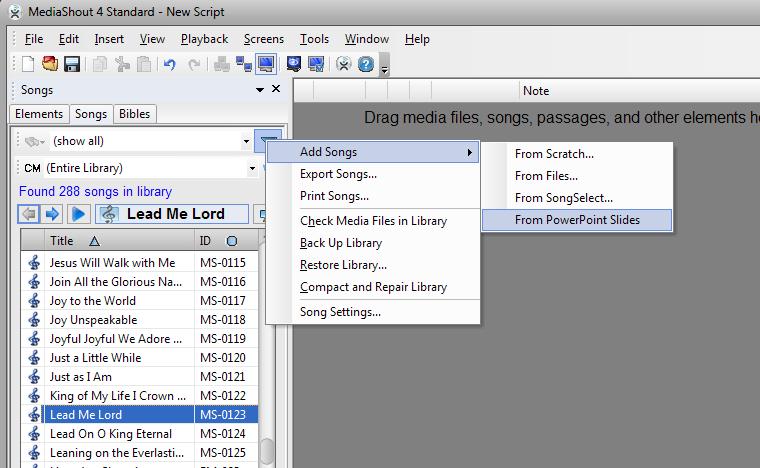Click the Lead Me Lord song header button

[x=172, y=214]
